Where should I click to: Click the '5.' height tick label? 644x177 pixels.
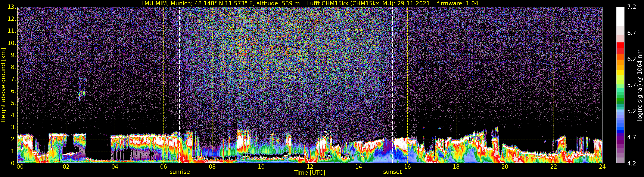13,103
